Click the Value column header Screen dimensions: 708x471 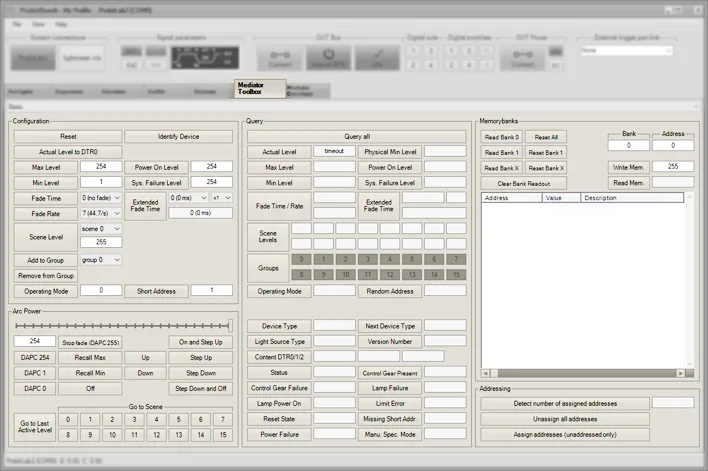tap(561, 198)
